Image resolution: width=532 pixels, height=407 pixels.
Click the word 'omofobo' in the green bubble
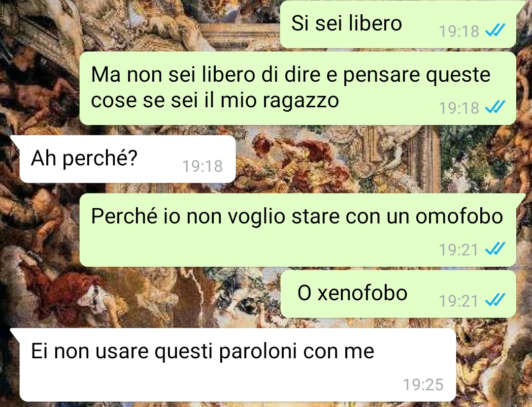tap(459, 216)
